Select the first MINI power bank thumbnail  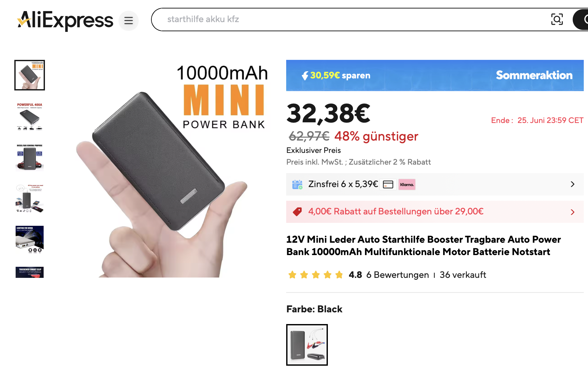[x=30, y=75]
